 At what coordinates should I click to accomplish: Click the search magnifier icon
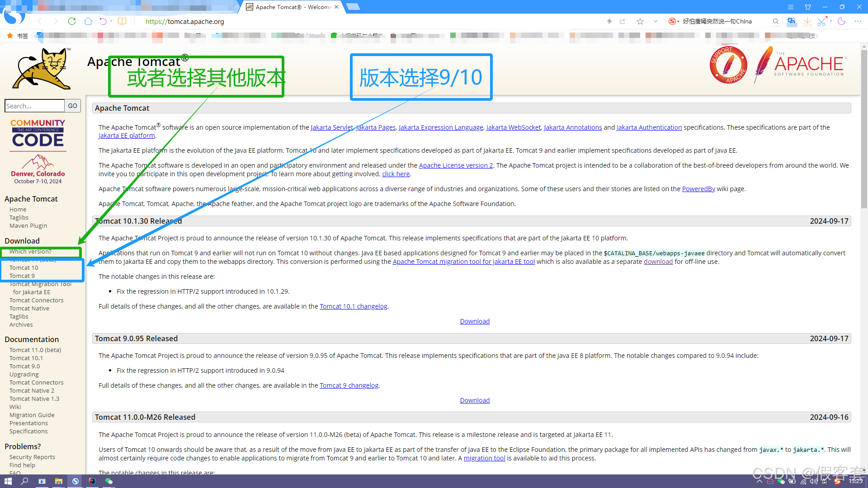[776, 21]
